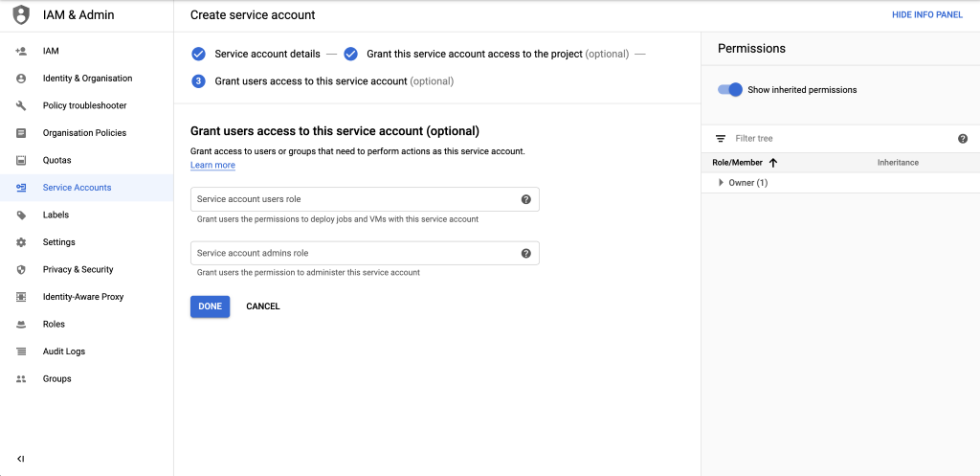Click the IAM add-person icon in sidebar

click(21, 51)
